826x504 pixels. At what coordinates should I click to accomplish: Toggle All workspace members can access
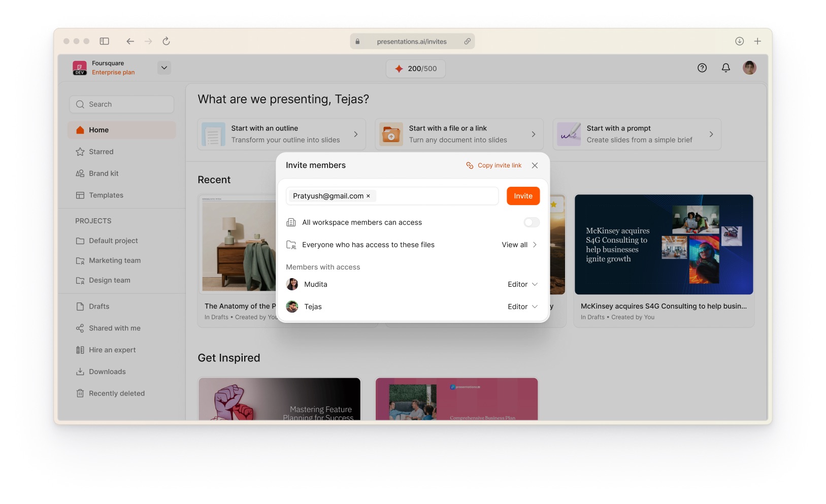point(532,222)
